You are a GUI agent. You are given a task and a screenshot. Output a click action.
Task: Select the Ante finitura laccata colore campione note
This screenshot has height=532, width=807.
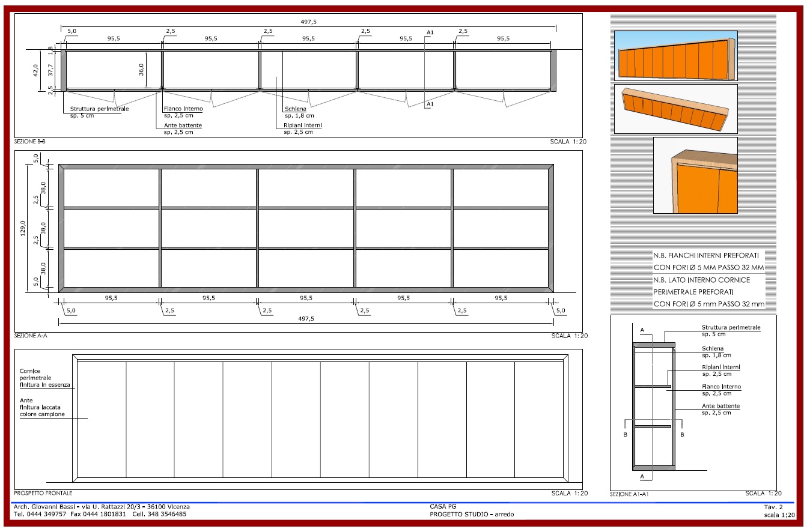(x=42, y=407)
